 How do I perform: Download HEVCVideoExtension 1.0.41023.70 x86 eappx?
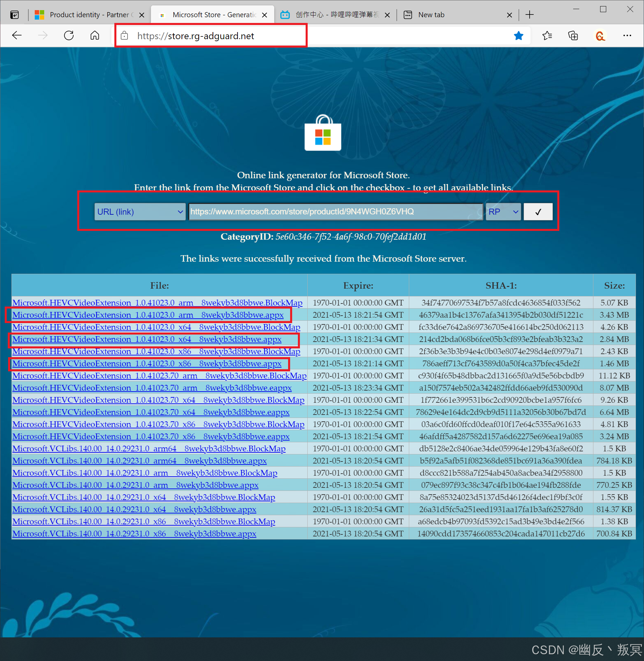(x=151, y=437)
